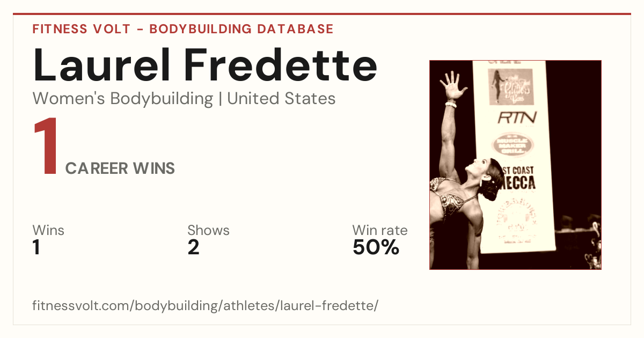The width and height of the screenshot is (644, 338).
Task: Click the Wins stat label
Action: 48,231
